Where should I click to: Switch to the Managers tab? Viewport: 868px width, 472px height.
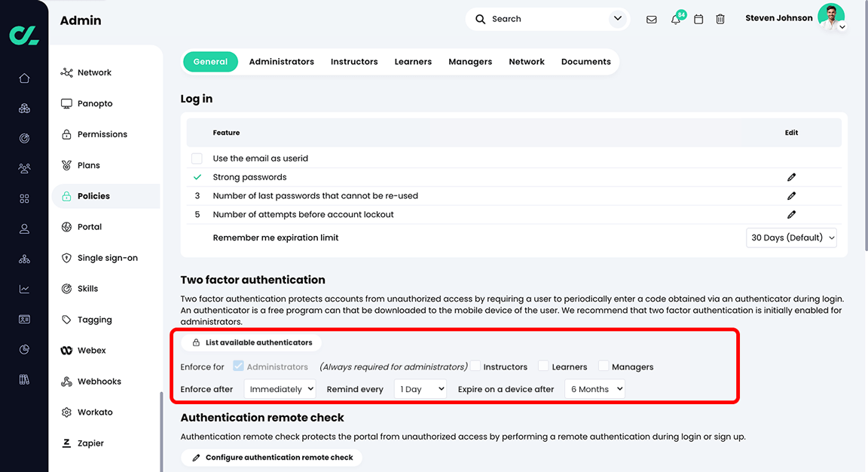(x=470, y=62)
